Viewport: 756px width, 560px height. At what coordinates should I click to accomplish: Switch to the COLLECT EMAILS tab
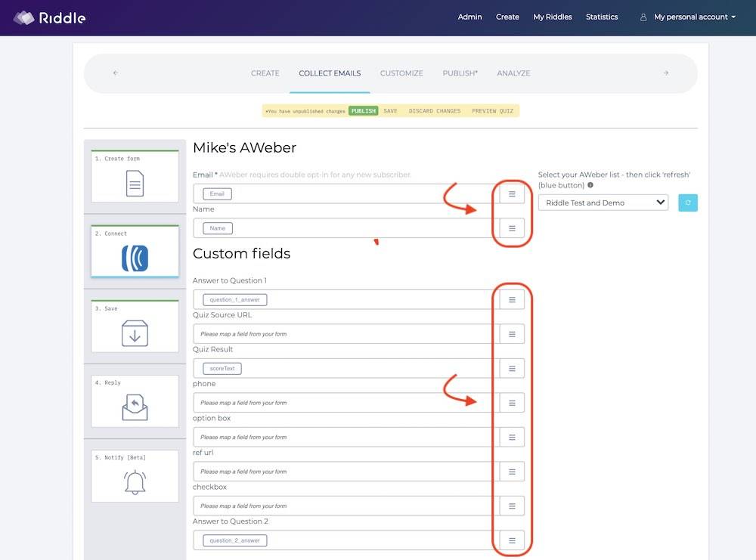pos(330,73)
